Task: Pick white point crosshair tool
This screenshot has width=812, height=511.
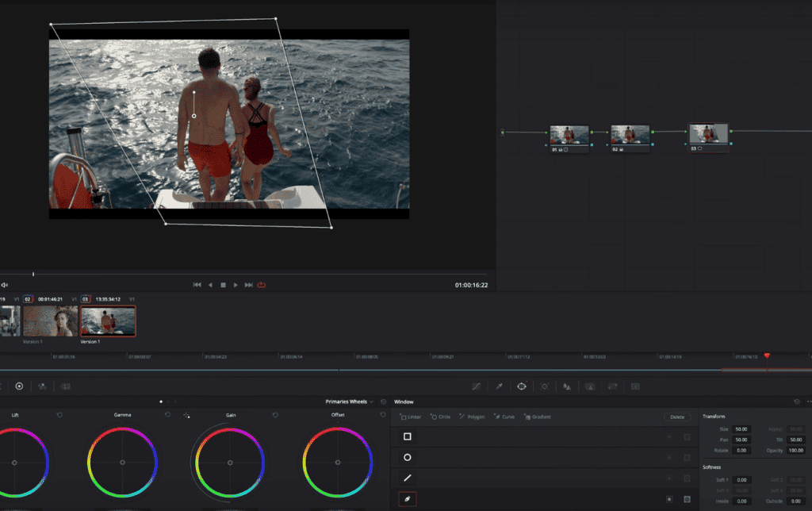Action: point(186,415)
